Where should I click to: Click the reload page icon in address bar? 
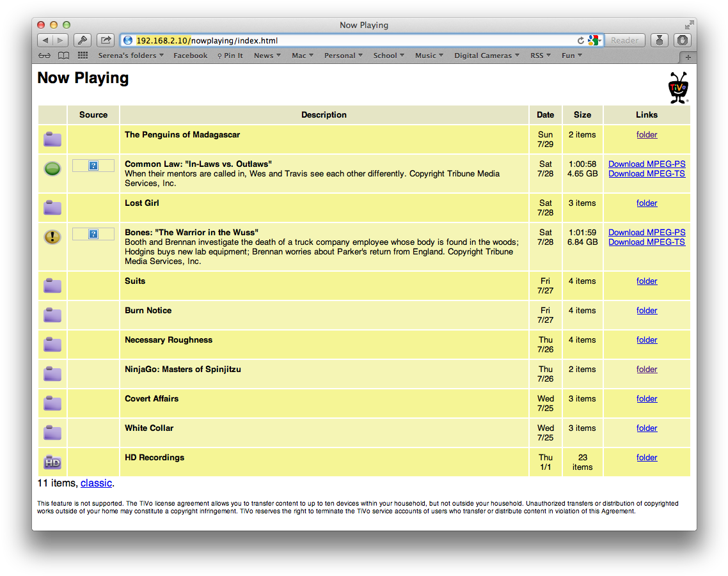click(x=581, y=40)
